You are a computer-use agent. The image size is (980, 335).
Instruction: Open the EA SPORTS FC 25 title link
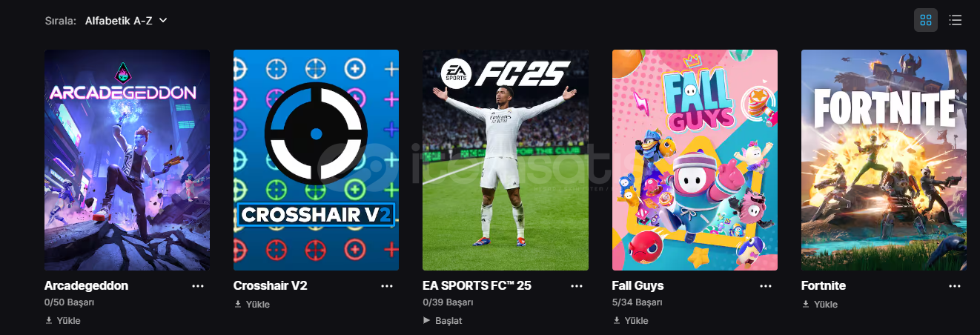tap(477, 286)
